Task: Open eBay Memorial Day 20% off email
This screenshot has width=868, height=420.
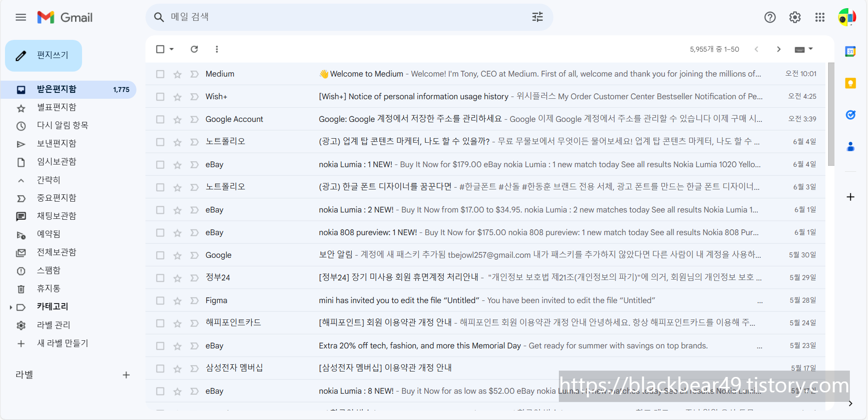Action: pyautogui.click(x=485, y=346)
